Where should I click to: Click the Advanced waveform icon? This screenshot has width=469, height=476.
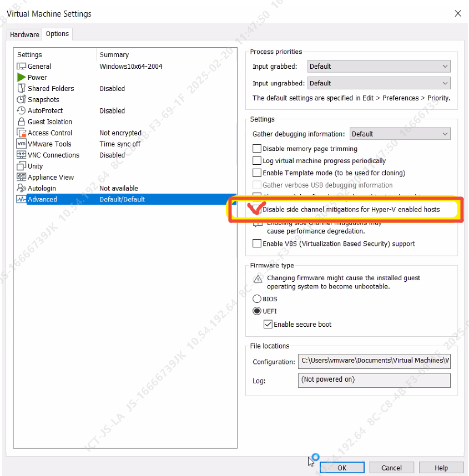coord(21,199)
